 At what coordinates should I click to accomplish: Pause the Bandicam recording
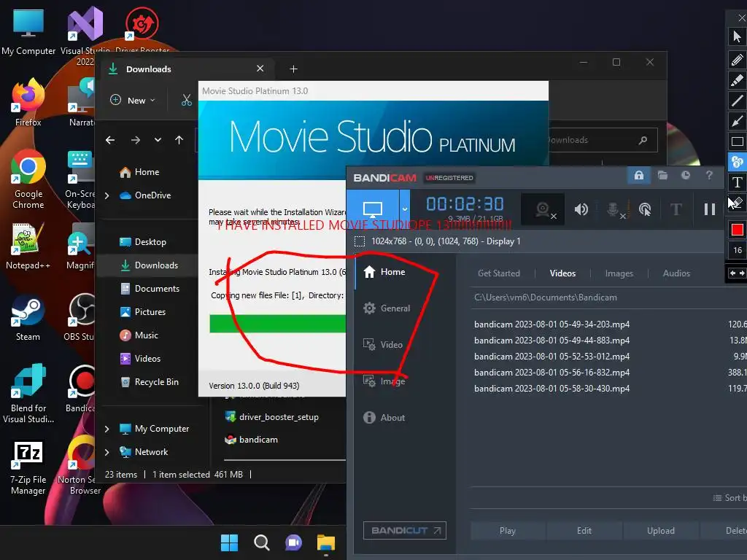click(x=709, y=209)
